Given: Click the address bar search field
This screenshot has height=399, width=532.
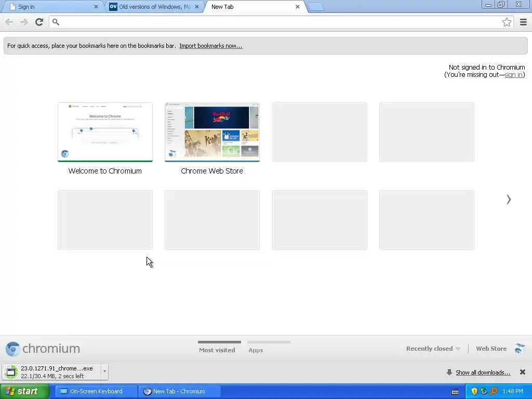Looking at the screenshot, I should [282, 22].
